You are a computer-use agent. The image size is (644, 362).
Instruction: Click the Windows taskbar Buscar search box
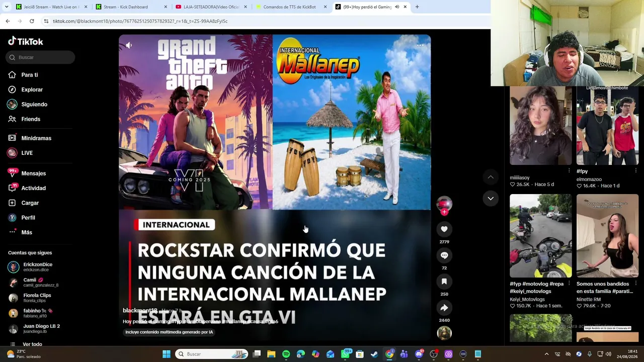pyautogui.click(x=212, y=354)
